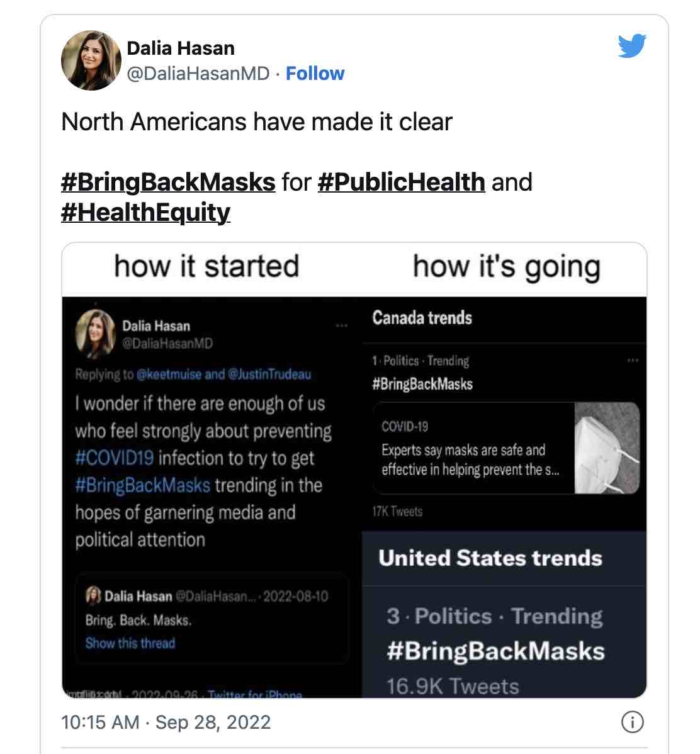This screenshot has width=700, height=754.
Task: Click the avatar in the embedded reply
Action: (x=94, y=332)
